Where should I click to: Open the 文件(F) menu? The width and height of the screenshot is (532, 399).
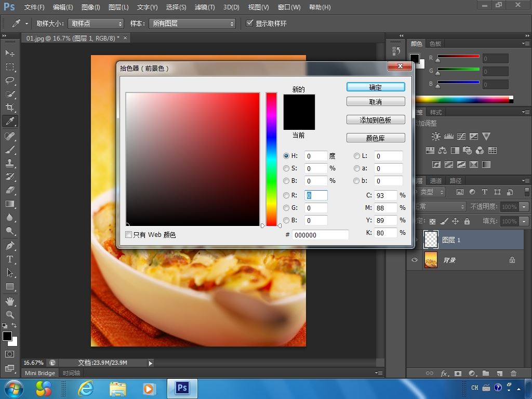point(34,7)
